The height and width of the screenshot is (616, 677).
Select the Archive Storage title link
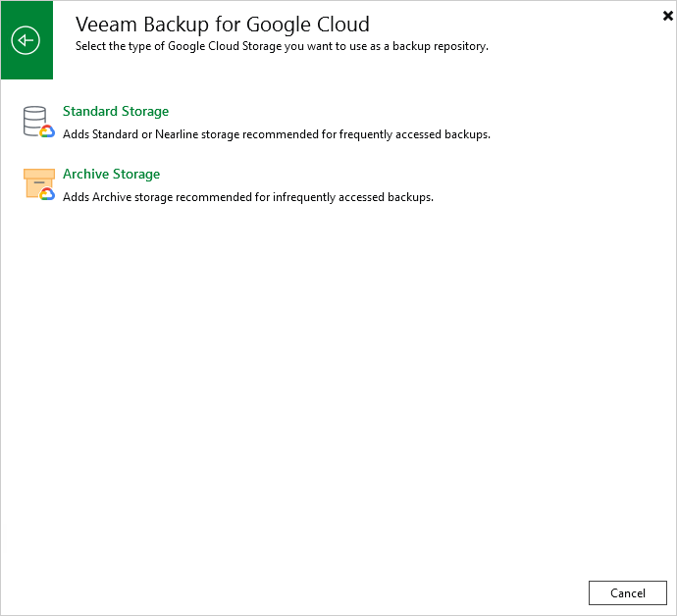tap(112, 174)
